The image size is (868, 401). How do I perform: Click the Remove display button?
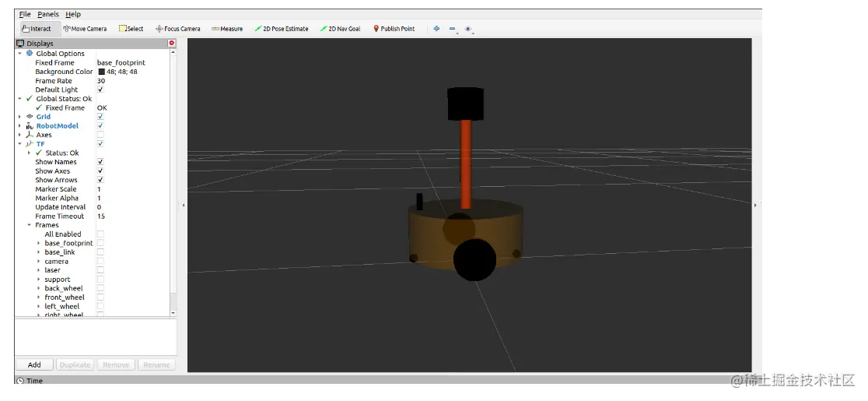pyautogui.click(x=116, y=364)
